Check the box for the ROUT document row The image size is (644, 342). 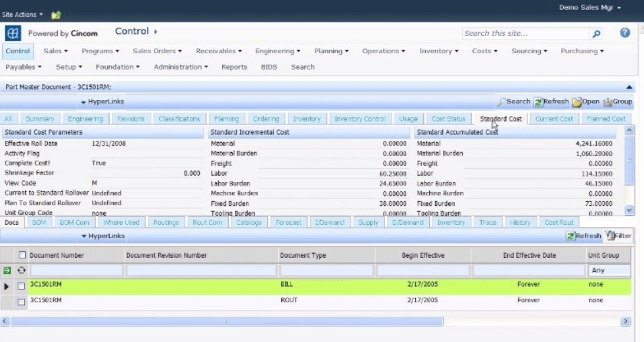pos(21,302)
